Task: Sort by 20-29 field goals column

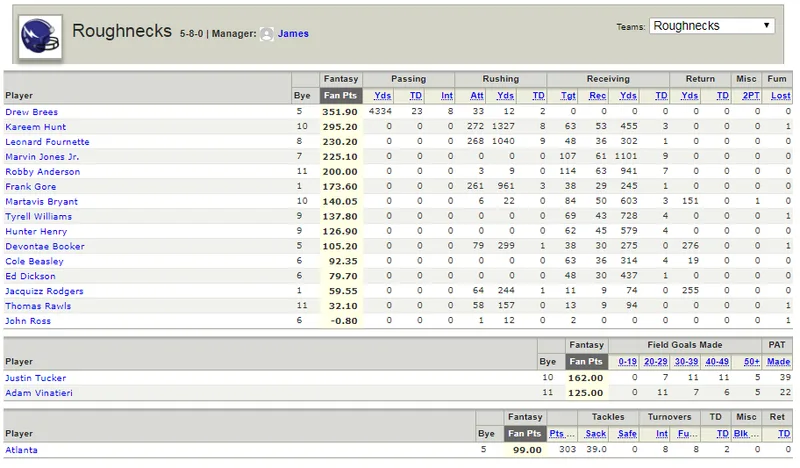Action: 656,361
